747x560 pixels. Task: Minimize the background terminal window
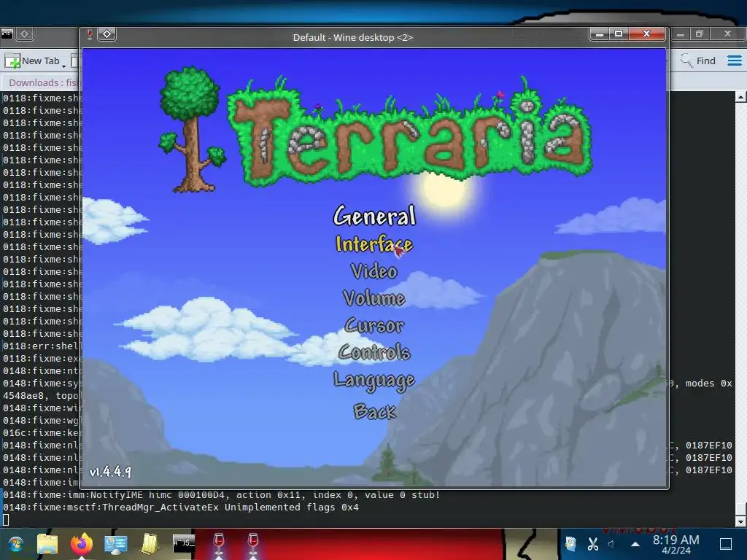point(681,34)
